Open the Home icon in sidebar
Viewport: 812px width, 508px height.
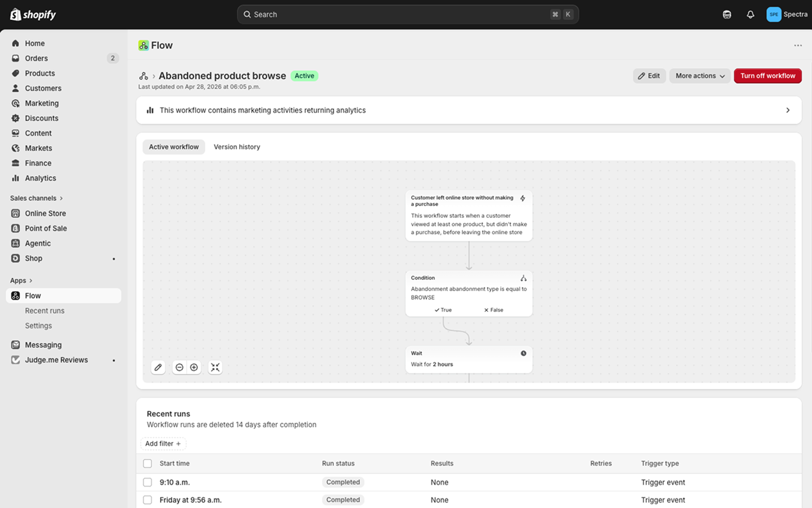[15, 43]
